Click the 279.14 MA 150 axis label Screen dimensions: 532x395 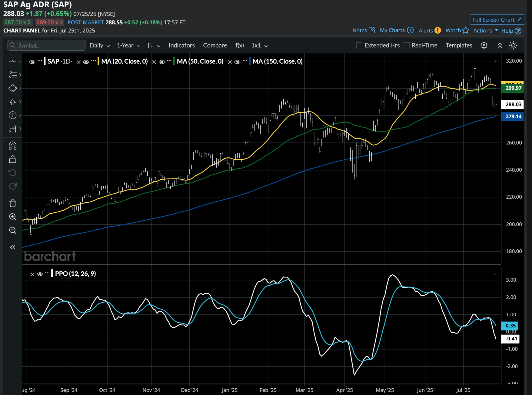click(512, 117)
